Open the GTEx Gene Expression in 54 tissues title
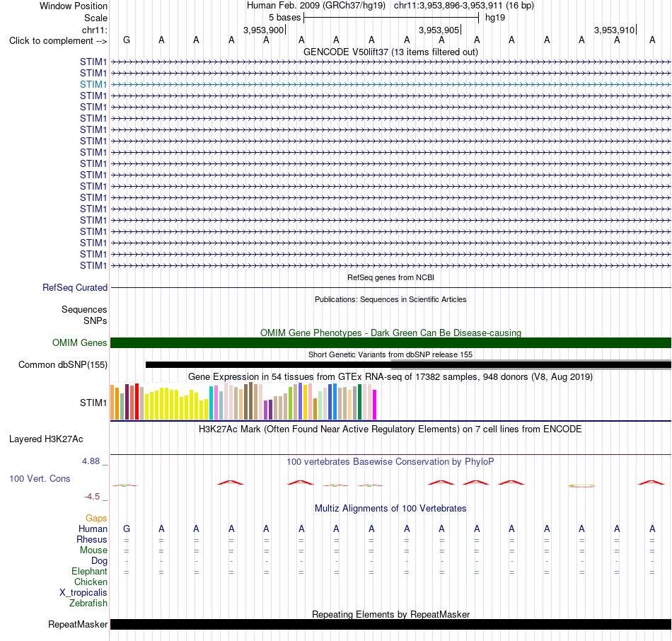Screen dimensions: 672x641 [390, 377]
